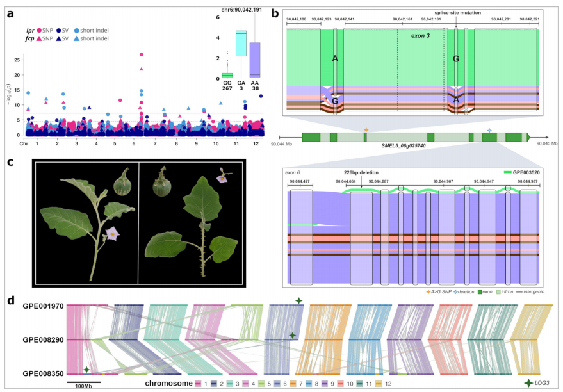563x392 pixels.
Task: Click the pink lpr SNP circle in legend
Action: tap(40, 30)
